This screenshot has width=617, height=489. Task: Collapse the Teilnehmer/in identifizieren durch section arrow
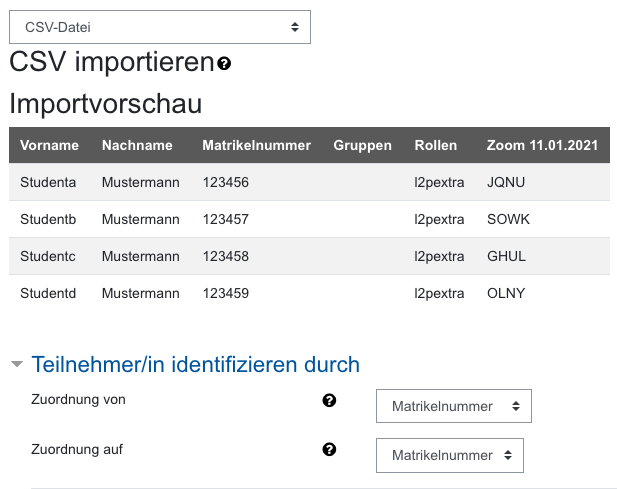[17, 364]
